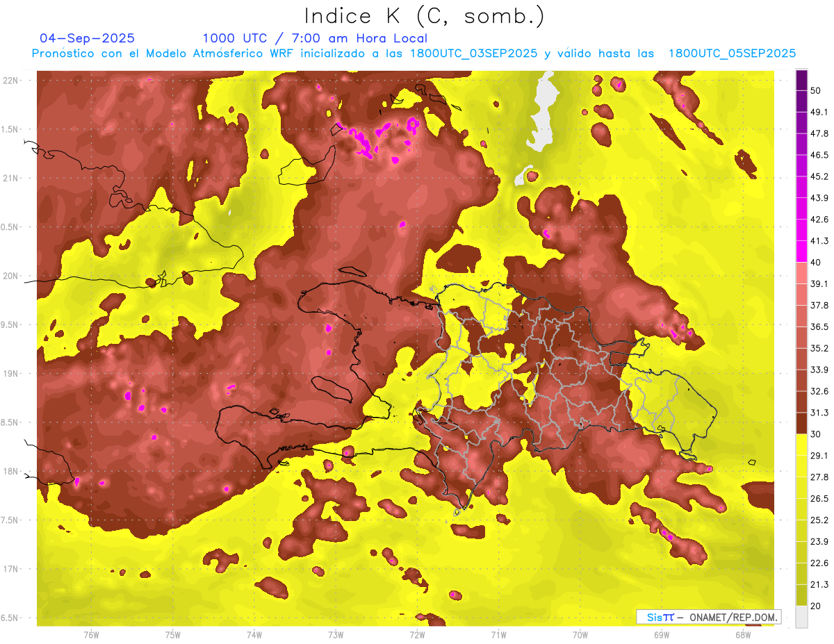Click the bright yellow swatch between 29.1 and 30

(x=801, y=445)
